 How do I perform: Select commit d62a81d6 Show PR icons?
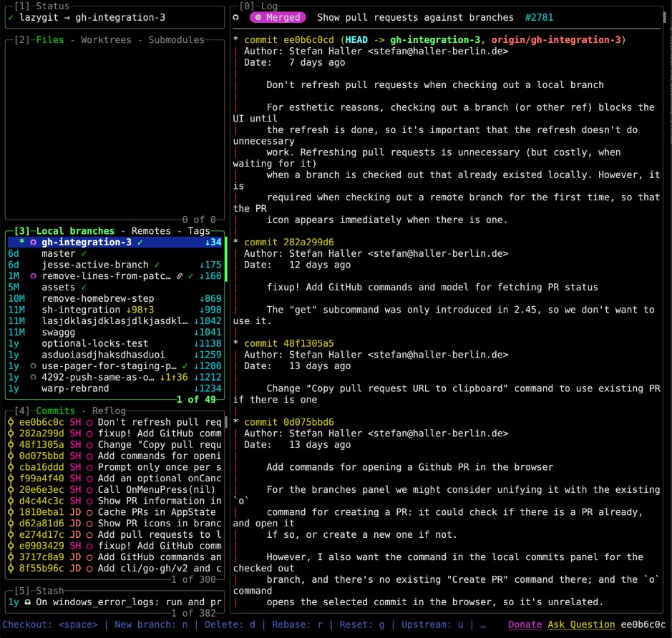(x=115, y=524)
